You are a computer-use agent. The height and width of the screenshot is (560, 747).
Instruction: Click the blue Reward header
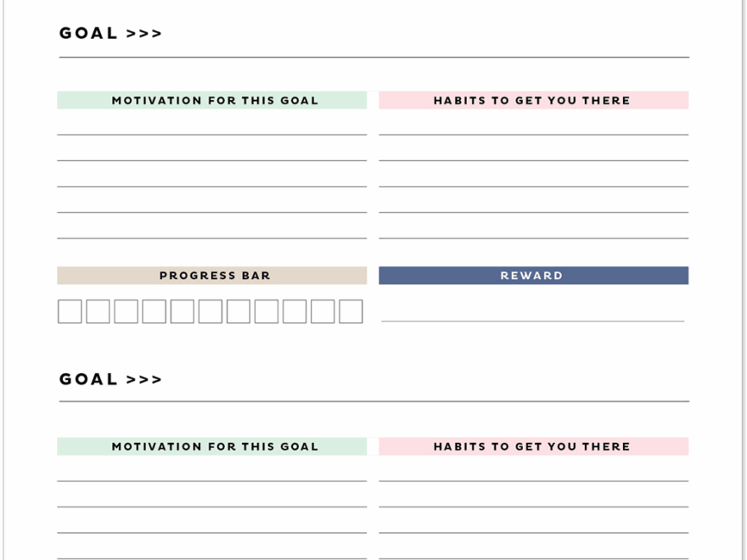[533, 276]
